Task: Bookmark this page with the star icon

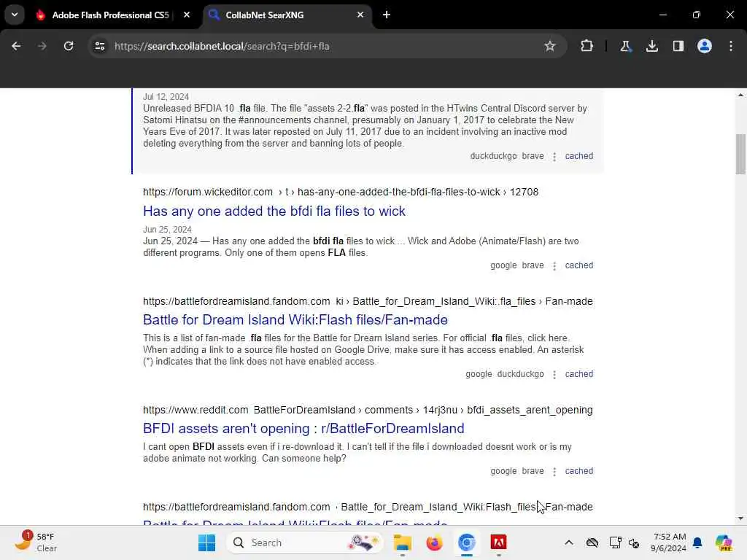Action: (550, 46)
